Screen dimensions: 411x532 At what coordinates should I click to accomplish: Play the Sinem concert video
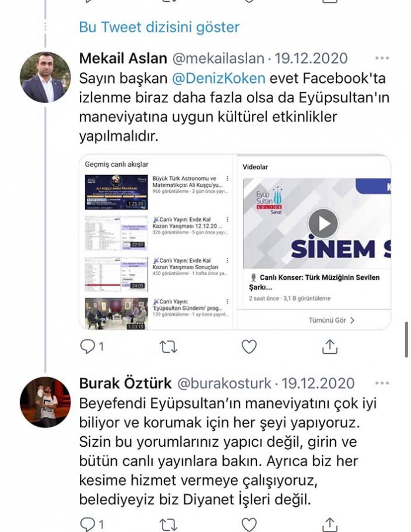pos(323,223)
